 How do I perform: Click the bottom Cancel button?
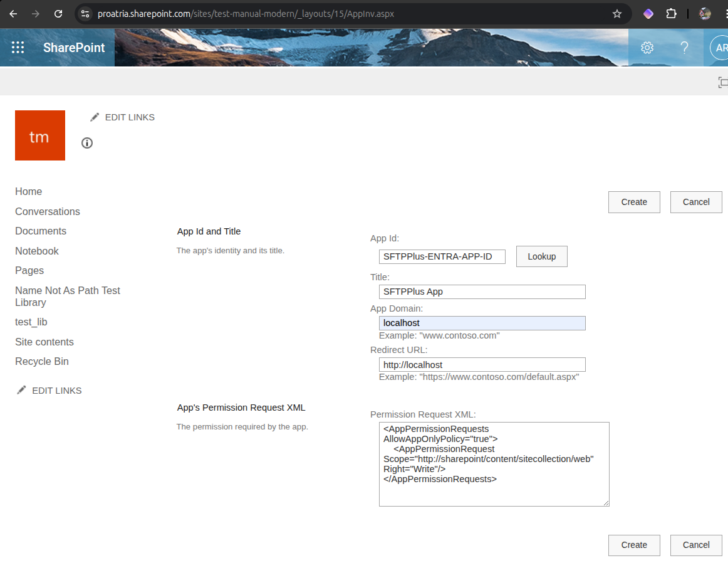click(695, 545)
